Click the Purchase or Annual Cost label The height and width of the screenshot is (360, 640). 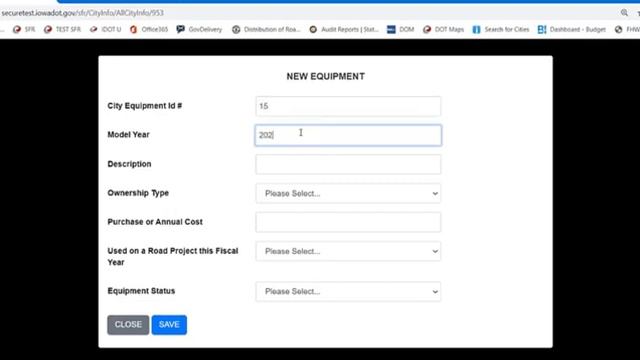pyautogui.click(x=155, y=222)
